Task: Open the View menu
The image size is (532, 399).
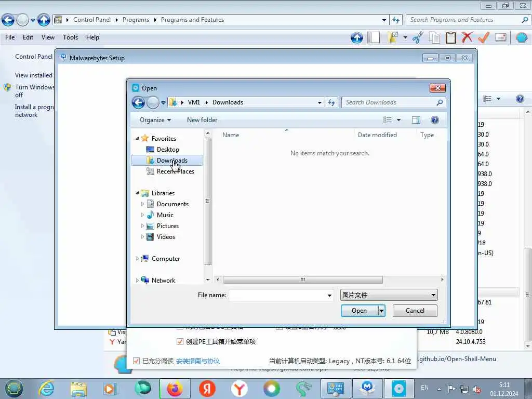Action: click(x=48, y=37)
